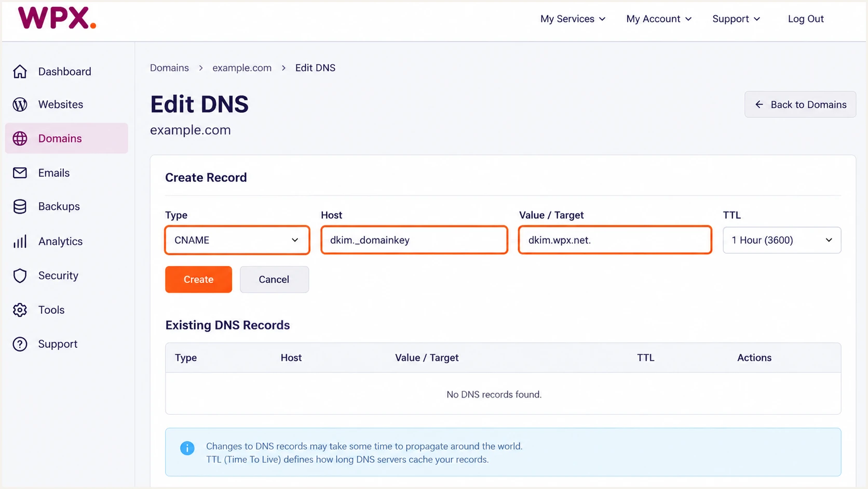Click the Cancel button
868x489 pixels.
[x=274, y=280]
